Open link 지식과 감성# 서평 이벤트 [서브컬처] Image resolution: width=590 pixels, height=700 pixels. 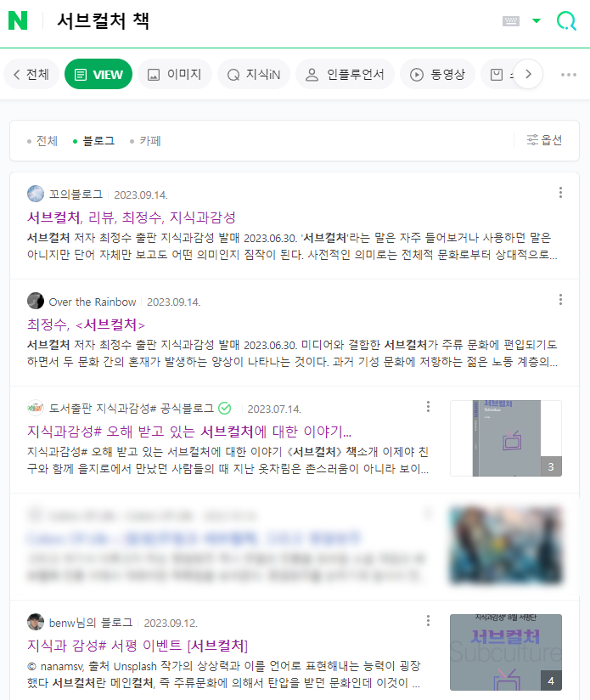(x=138, y=646)
